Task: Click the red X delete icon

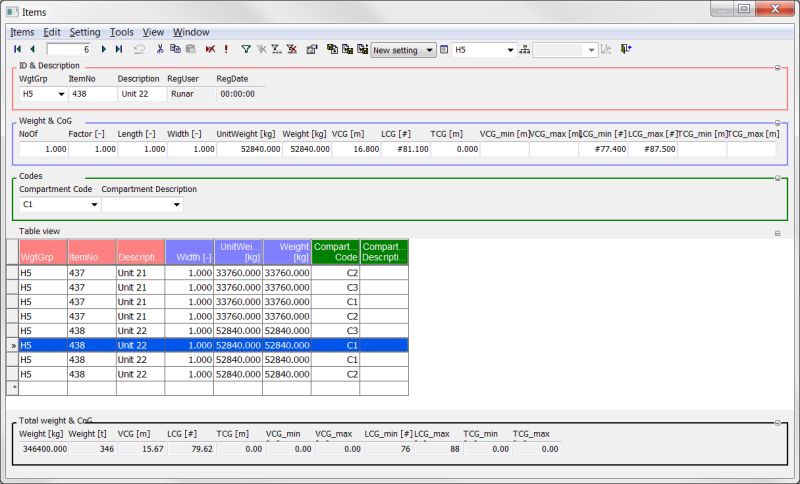Action: [210, 49]
